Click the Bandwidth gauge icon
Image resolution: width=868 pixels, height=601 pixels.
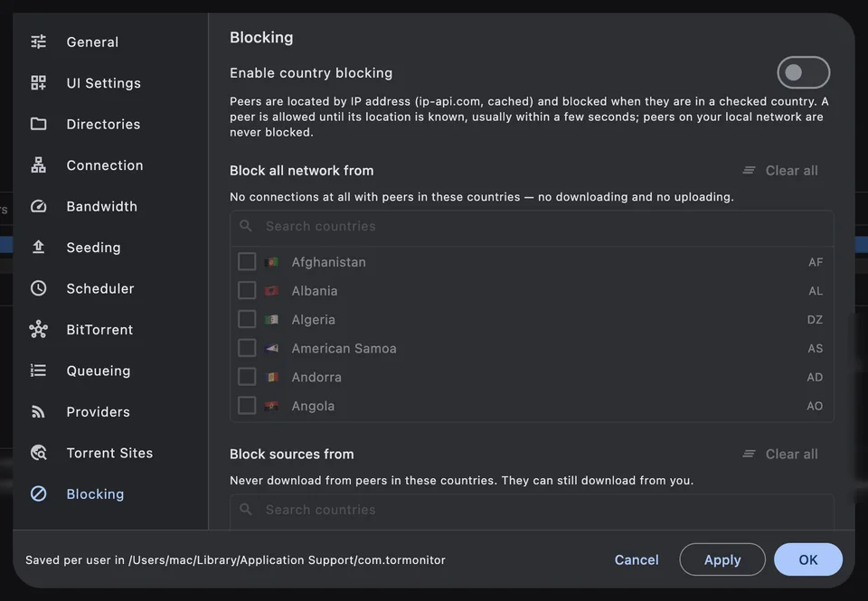point(38,206)
